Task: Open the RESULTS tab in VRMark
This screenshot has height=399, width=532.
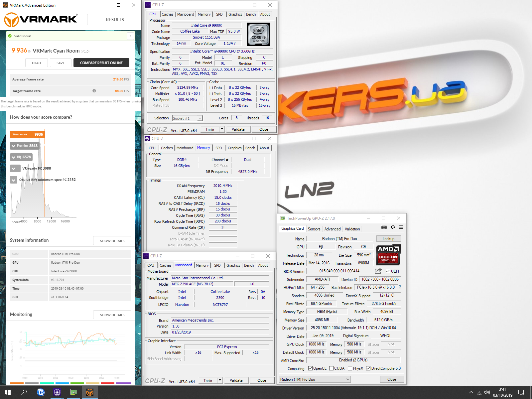Action: point(115,20)
